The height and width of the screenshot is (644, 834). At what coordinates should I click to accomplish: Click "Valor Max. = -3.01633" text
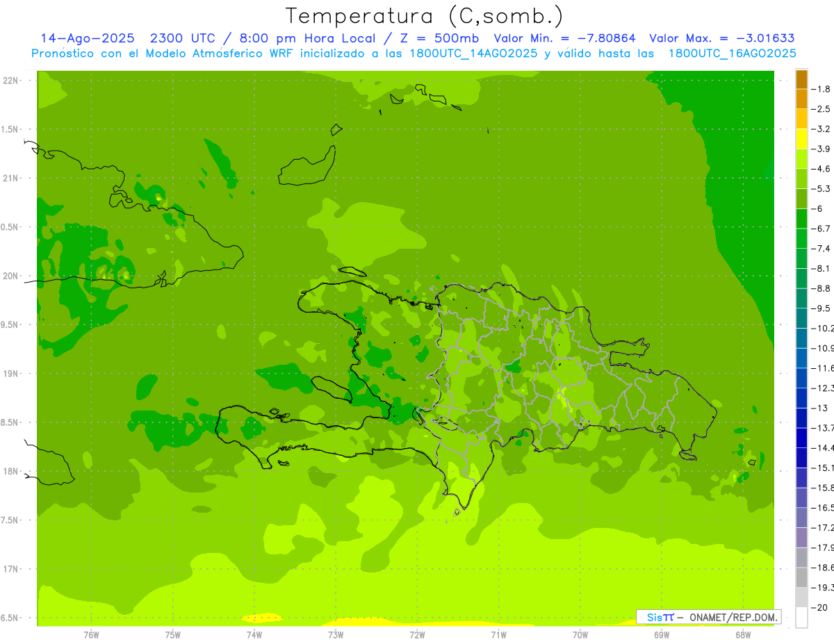pos(722,38)
